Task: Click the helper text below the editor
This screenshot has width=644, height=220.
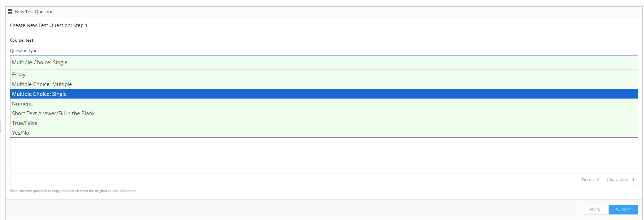Action: [x=74, y=191]
